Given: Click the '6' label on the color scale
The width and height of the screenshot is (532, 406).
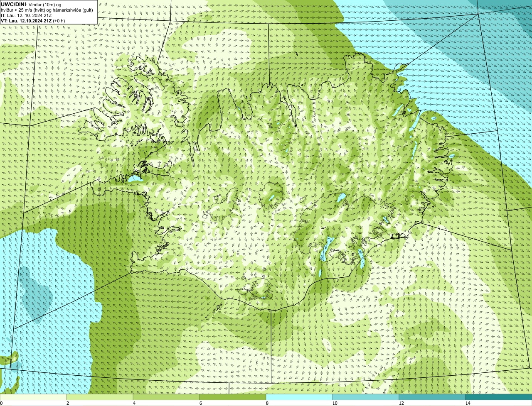Looking at the screenshot, I should pyautogui.click(x=200, y=403).
